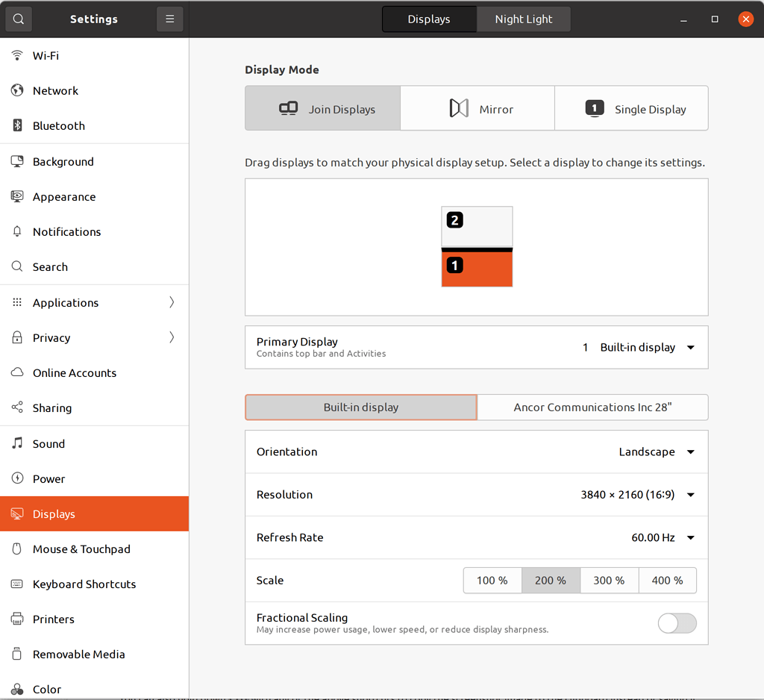Click the Online Accounts cloud icon
Screen dimensions: 764x700
[17, 373]
